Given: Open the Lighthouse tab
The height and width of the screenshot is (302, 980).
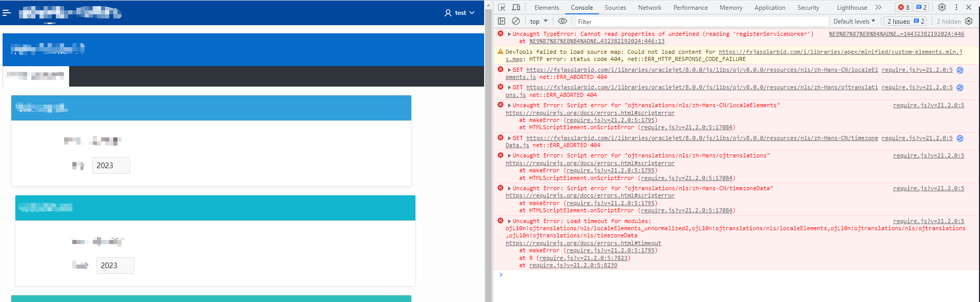Looking at the screenshot, I should (852, 8).
